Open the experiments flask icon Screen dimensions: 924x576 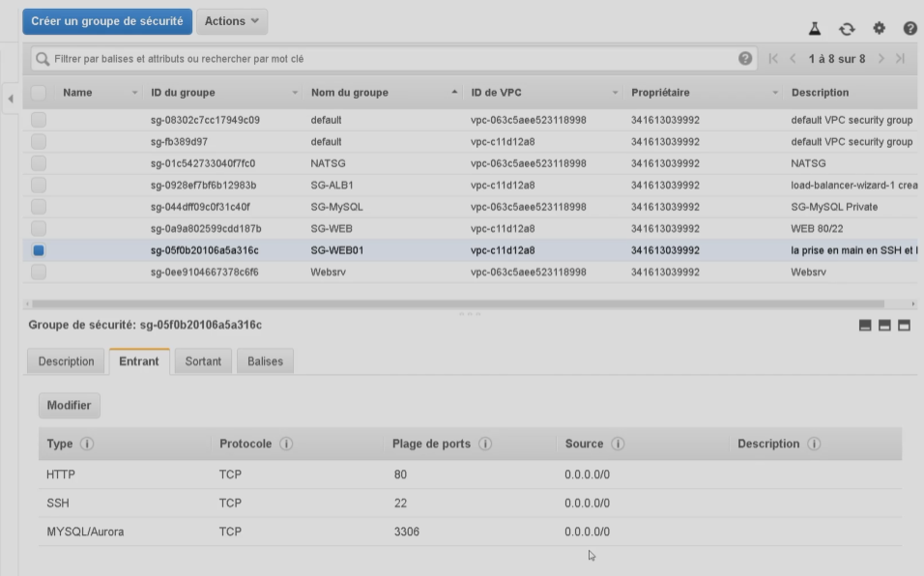pos(815,28)
